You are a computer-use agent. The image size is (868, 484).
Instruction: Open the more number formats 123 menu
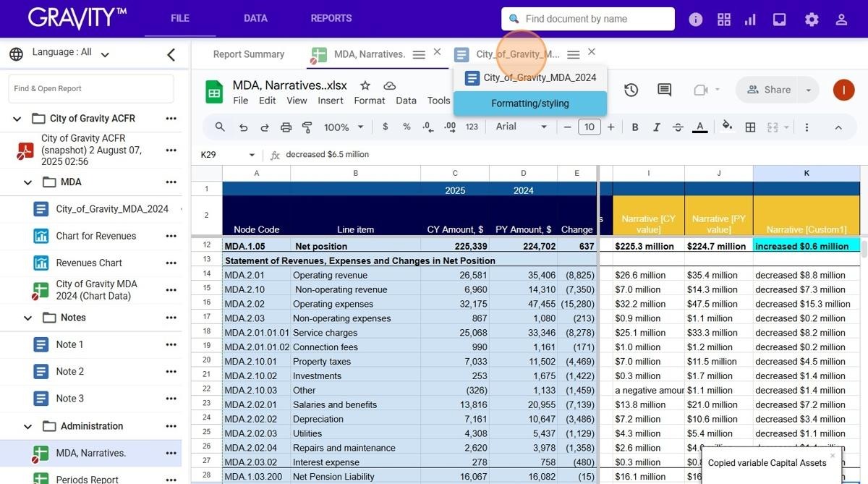point(472,127)
